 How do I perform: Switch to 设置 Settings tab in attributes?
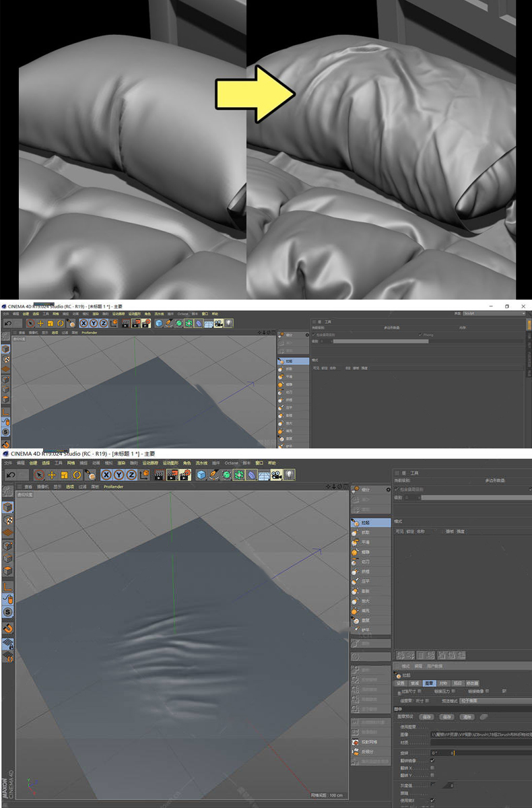click(x=401, y=683)
